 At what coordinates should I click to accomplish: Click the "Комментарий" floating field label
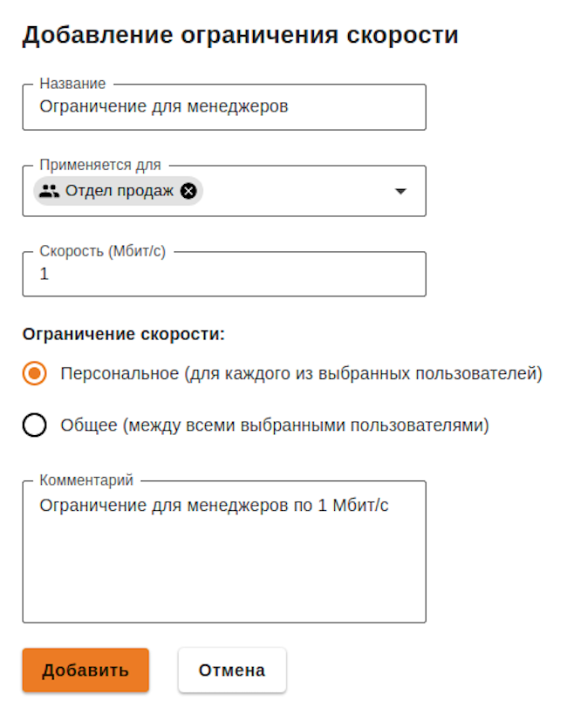pyautogui.click(x=86, y=480)
